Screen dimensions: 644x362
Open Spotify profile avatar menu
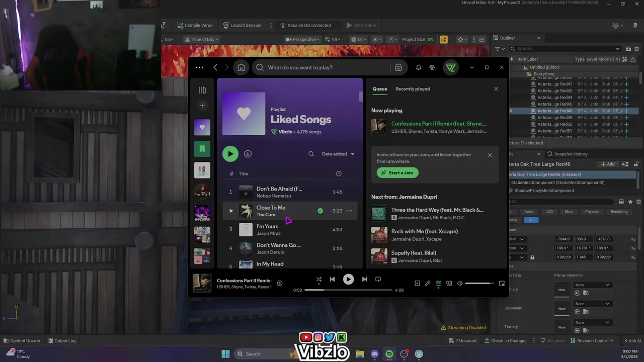450,67
